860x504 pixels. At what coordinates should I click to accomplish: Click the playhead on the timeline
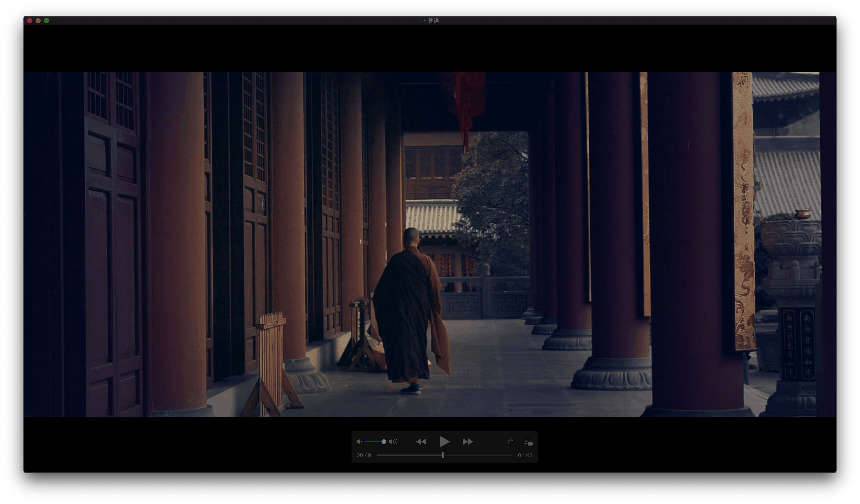(443, 455)
